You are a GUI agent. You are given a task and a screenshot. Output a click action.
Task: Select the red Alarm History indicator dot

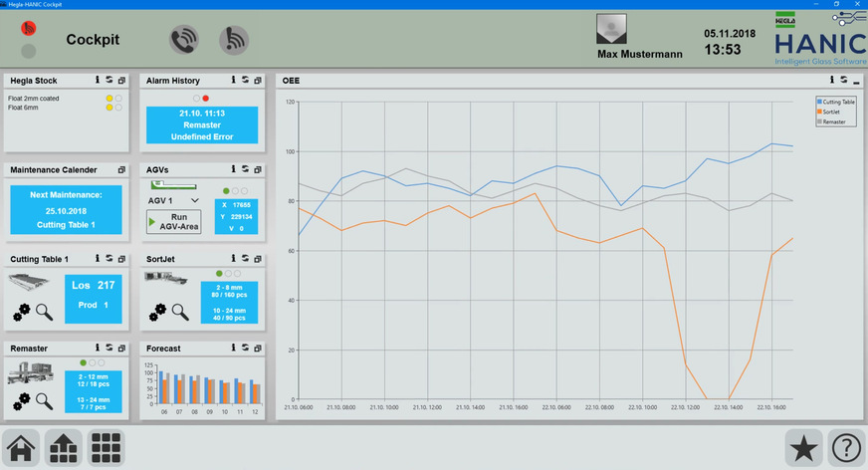[x=206, y=98]
